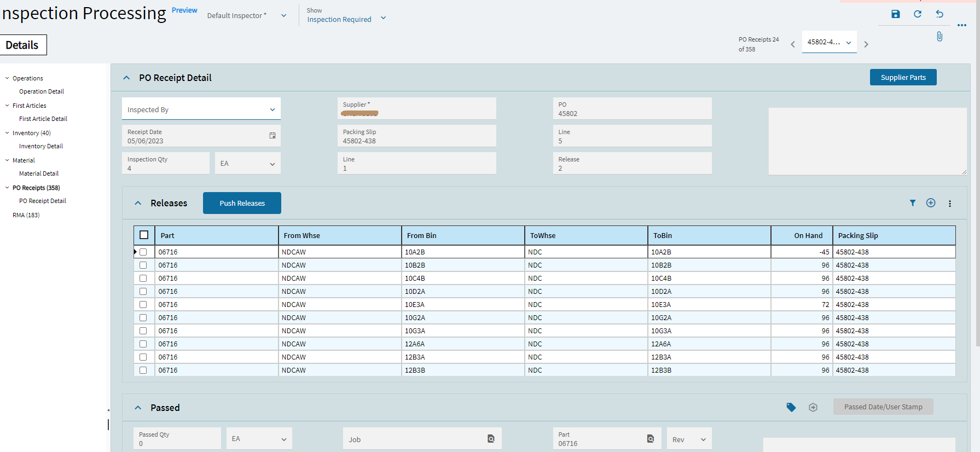Collapse the Releases section

138,203
